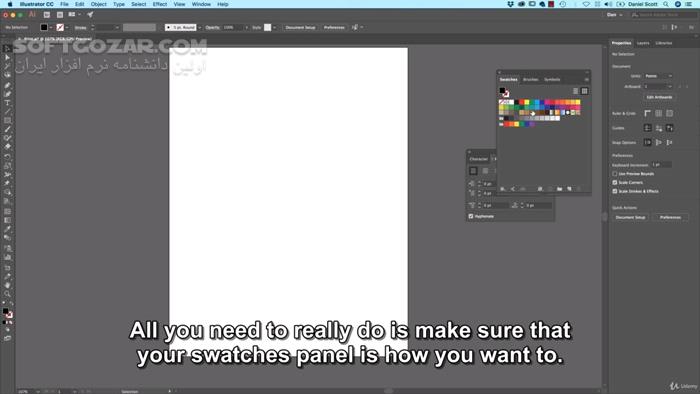Toggle Smart Guides icon in Guides row

[670, 128]
